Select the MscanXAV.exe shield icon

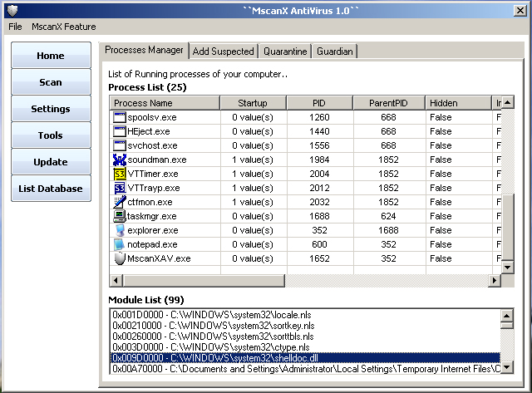point(119,258)
